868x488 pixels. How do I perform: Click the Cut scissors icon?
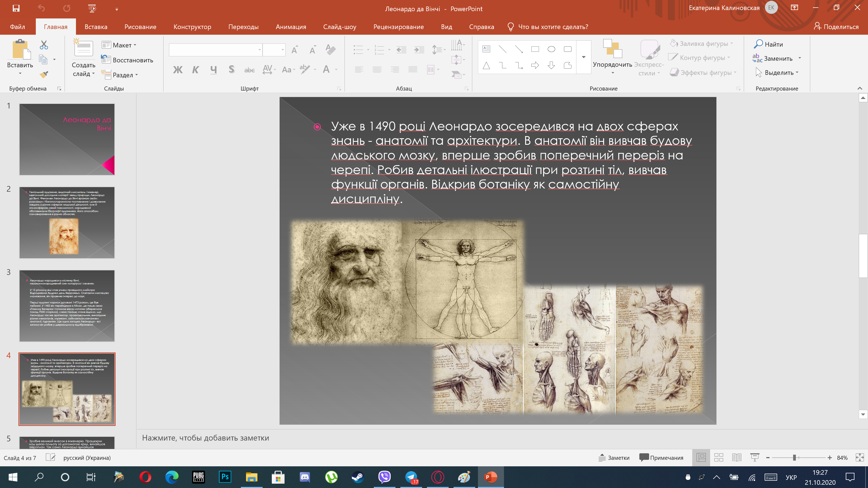[44, 45]
